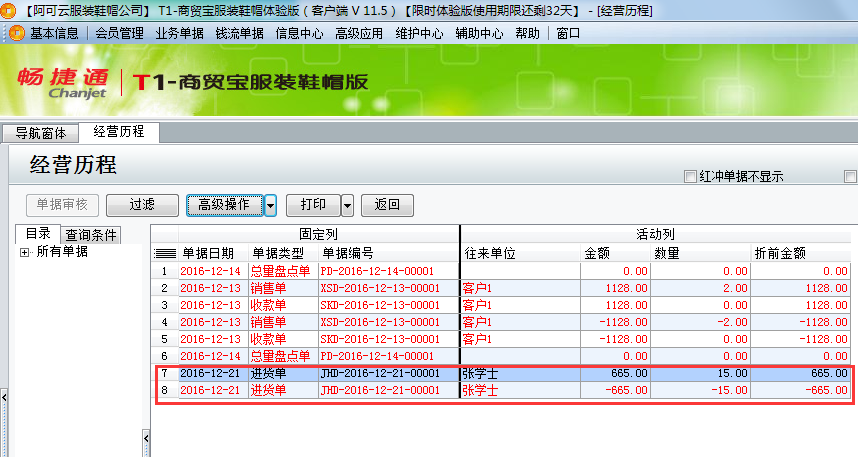Open the 会员管理 menu
The image size is (858, 457).
119,33
